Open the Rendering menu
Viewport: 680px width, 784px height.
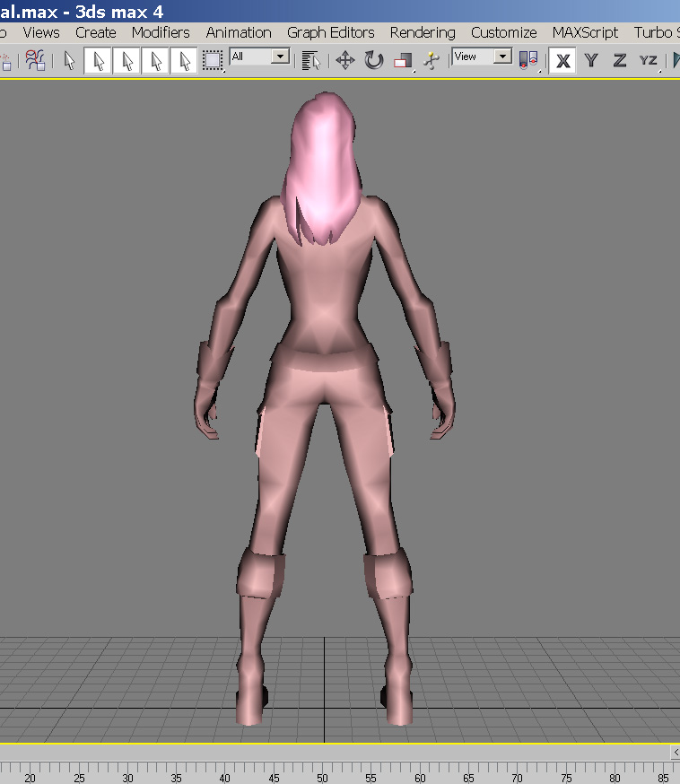(x=423, y=32)
